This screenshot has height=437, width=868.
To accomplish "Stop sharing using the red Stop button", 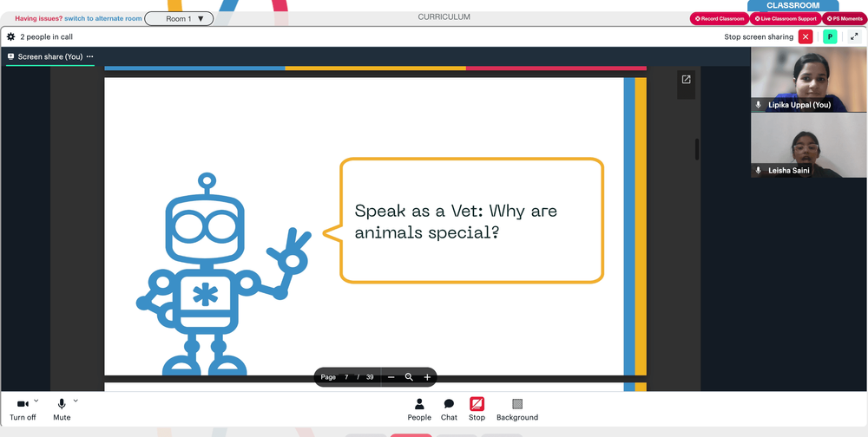I will 477,410.
